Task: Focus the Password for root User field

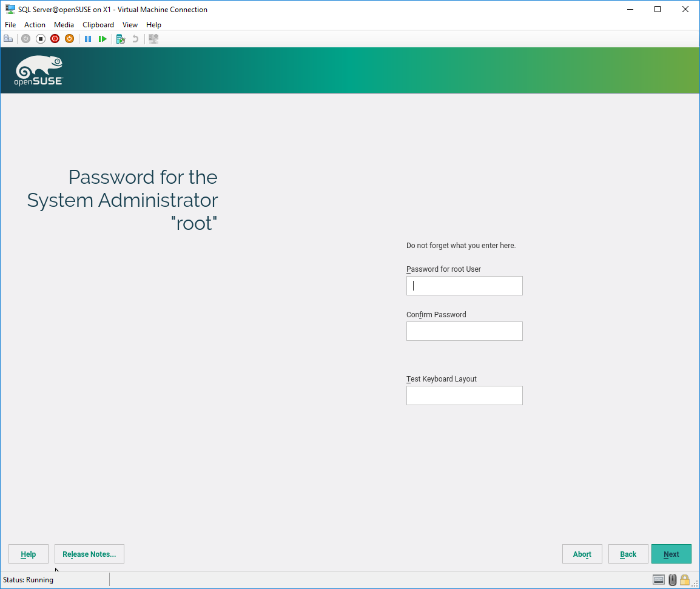Action: point(464,286)
